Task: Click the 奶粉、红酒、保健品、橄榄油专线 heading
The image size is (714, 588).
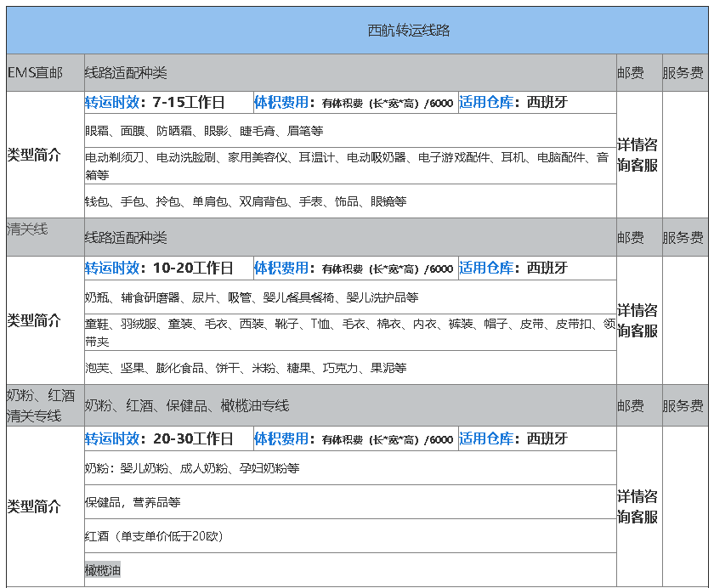Action: (x=187, y=406)
